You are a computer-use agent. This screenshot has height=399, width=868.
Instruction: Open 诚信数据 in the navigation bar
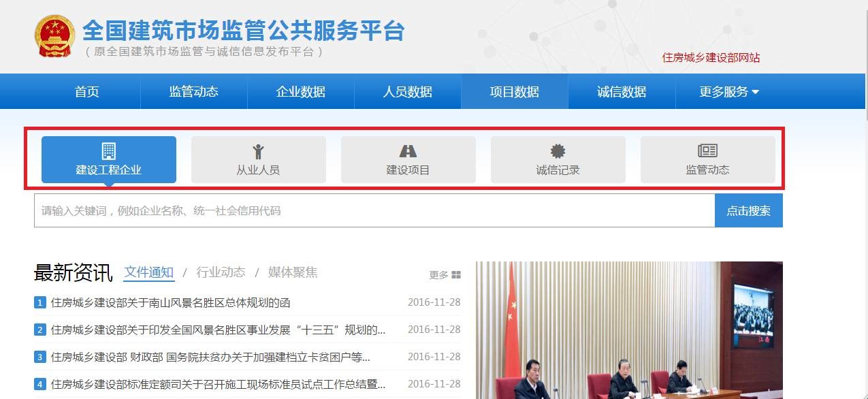point(621,92)
